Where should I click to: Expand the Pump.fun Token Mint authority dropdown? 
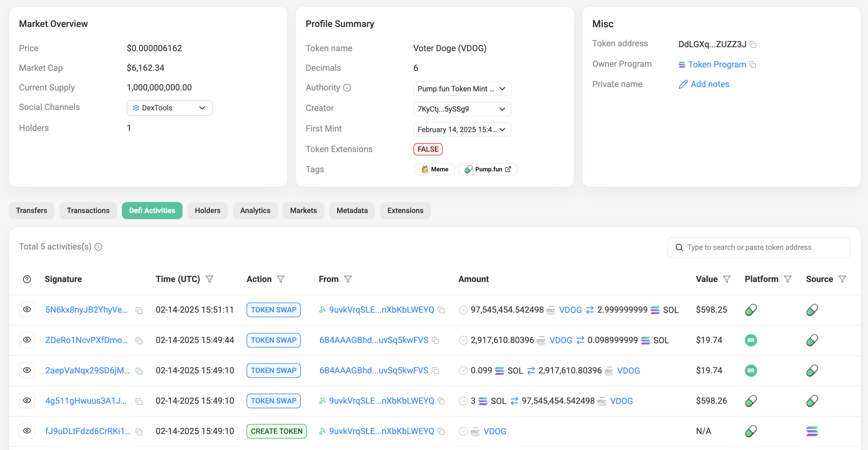click(462, 89)
